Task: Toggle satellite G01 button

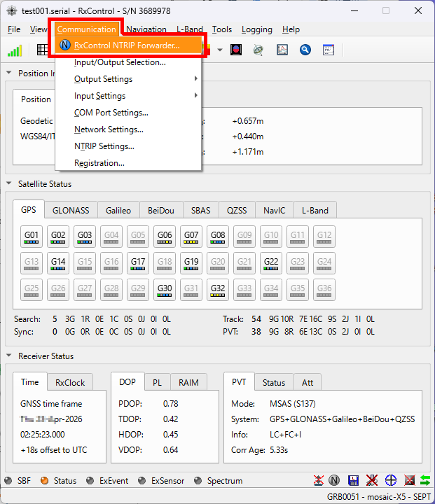Action: click(x=32, y=237)
